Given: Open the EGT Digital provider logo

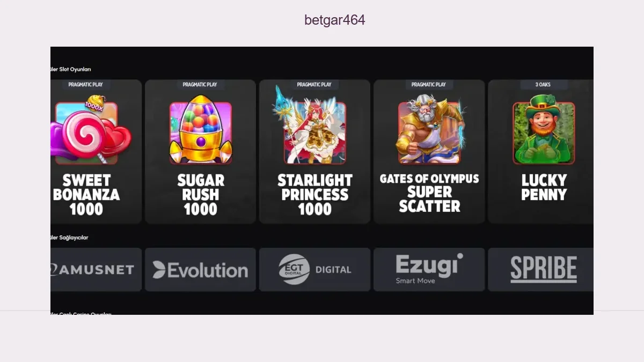Looking at the screenshot, I should coord(314,270).
